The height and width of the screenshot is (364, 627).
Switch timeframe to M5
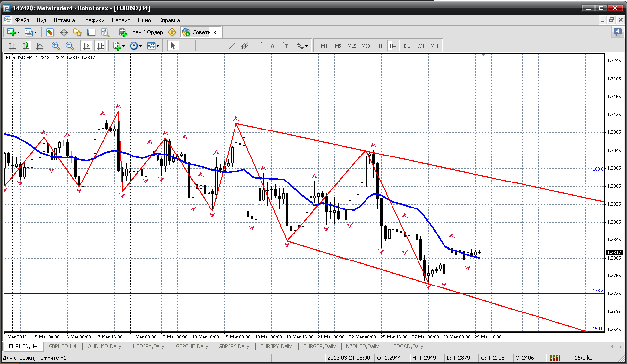338,46
